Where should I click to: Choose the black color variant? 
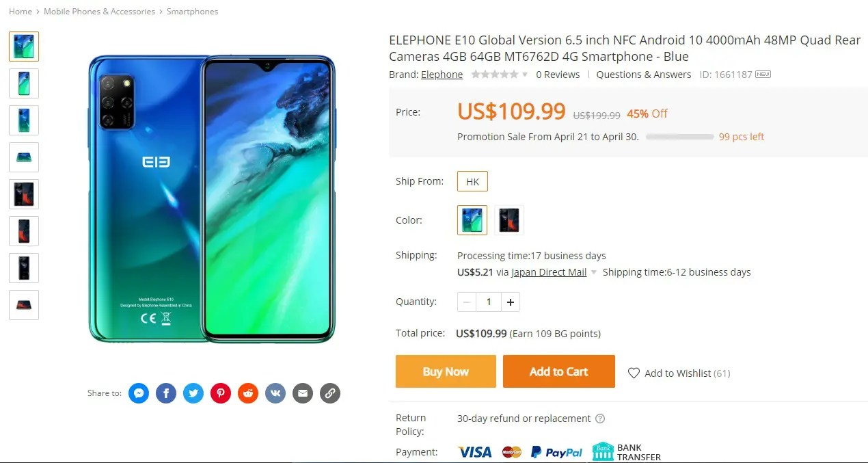tap(509, 220)
